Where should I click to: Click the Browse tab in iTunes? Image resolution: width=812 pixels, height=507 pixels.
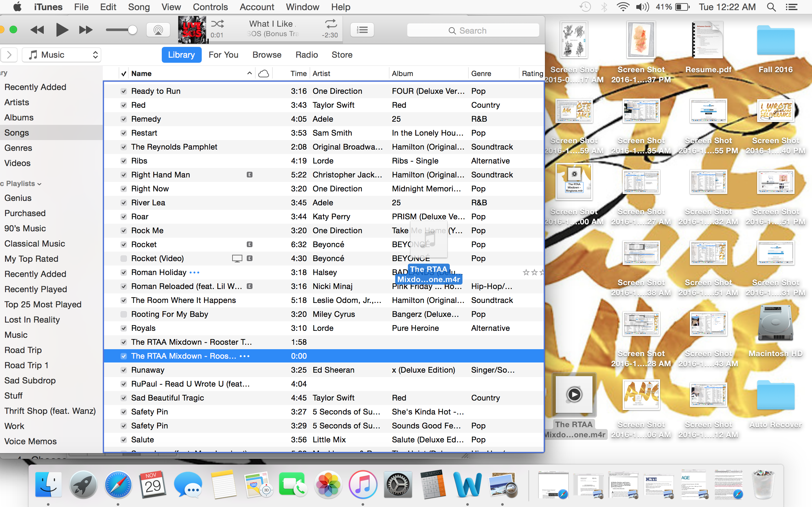click(x=266, y=54)
